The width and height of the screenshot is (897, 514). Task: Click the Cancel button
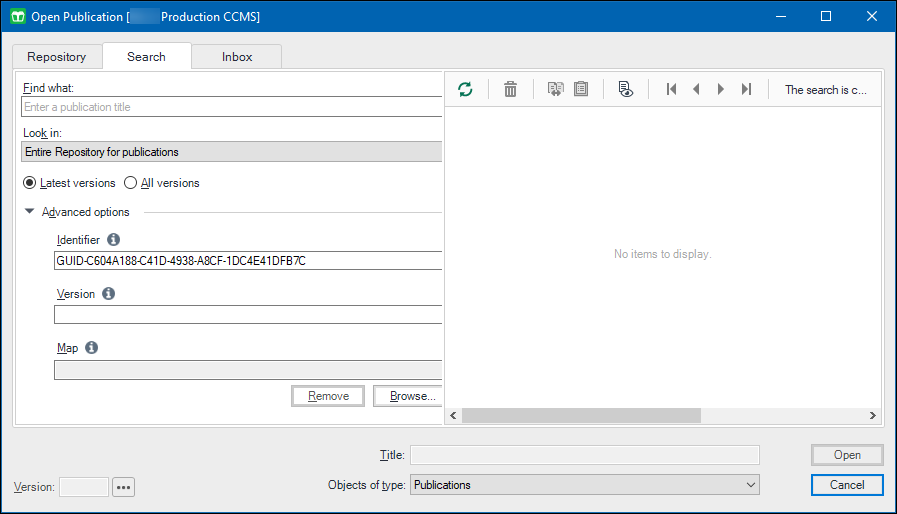pos(847,485)
